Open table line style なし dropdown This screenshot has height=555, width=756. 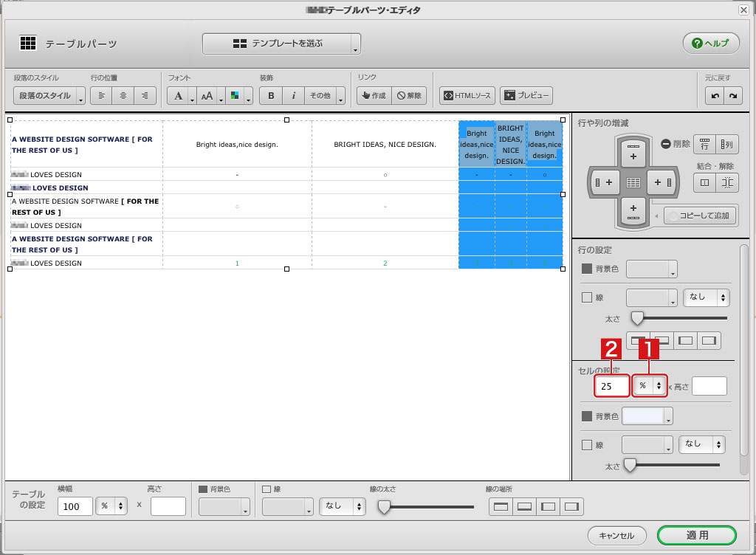click(x=343, y=506)
